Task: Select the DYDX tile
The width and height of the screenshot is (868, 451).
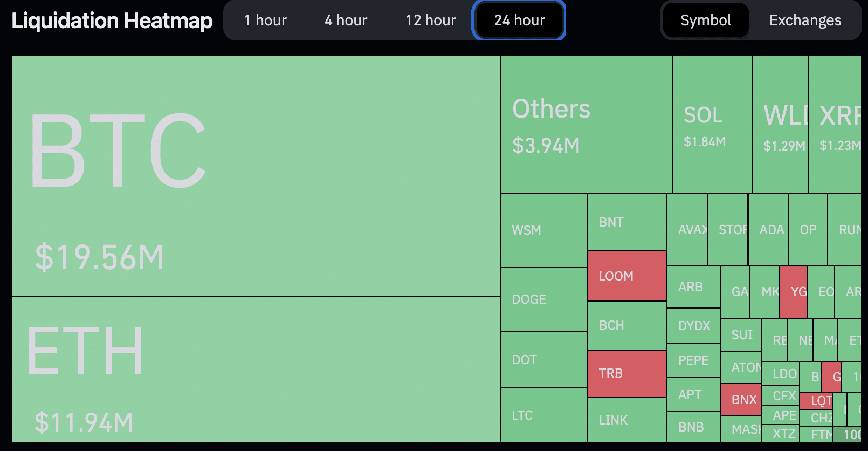Action: pos(693,326)
